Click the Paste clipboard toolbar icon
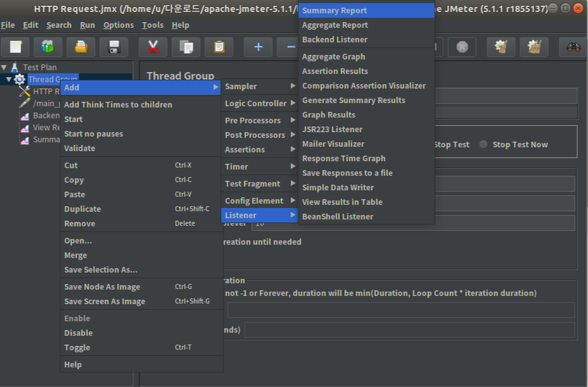 [x=219, y=47]
